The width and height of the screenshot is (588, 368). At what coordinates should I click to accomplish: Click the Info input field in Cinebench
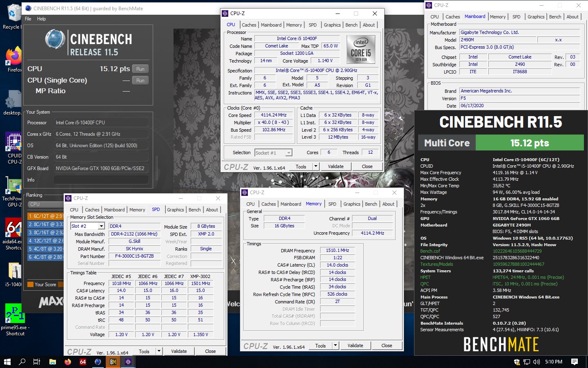[101, 180]
